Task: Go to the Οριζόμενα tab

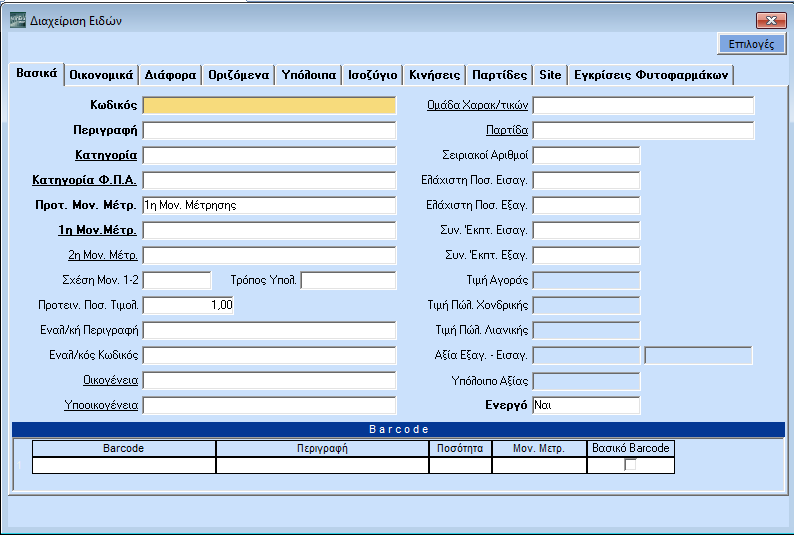Action: (239, 75)
